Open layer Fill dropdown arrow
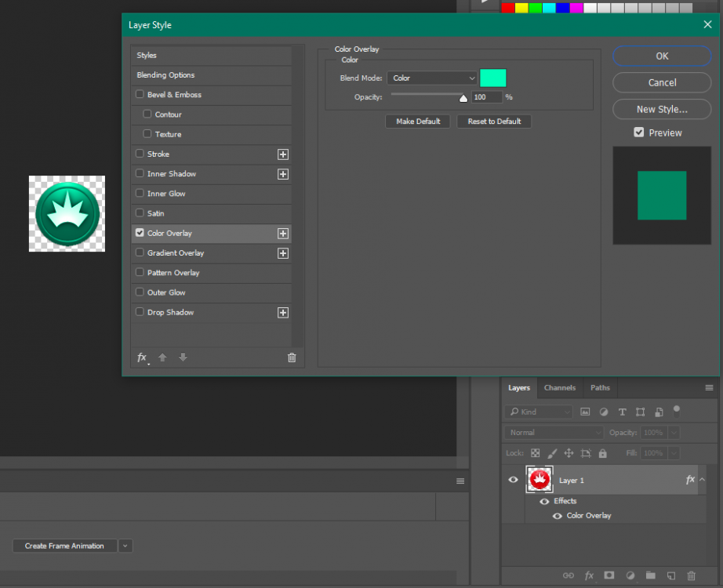The height and width of the screenshot is (588, 723). pyautogui.click(x=674, y=453)
